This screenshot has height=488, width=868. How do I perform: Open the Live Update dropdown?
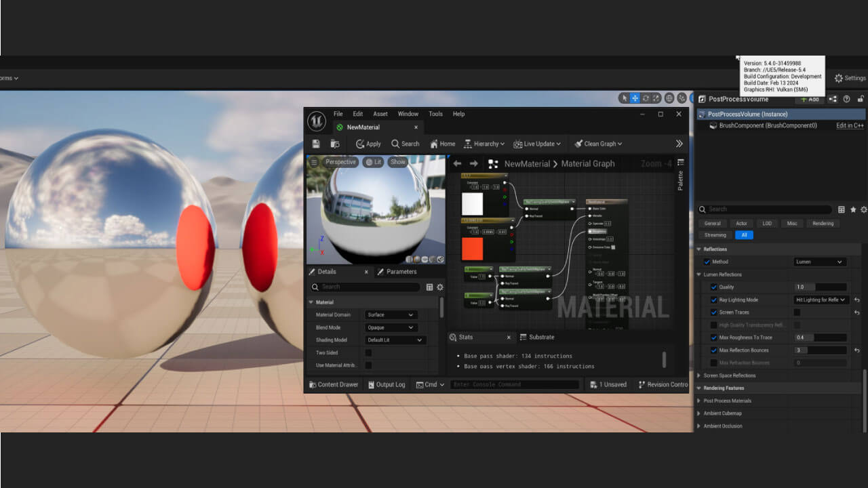coord(538,144)
